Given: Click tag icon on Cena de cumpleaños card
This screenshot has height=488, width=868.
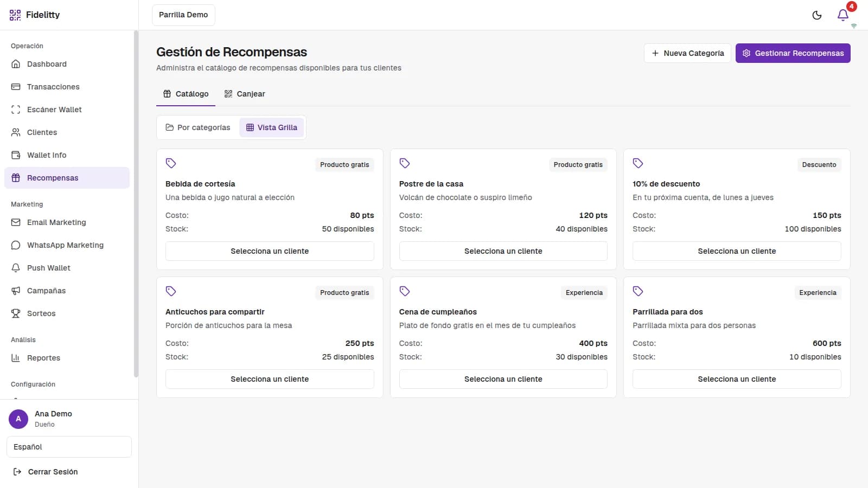Looking at the screenshot, I should click(405, 291).
